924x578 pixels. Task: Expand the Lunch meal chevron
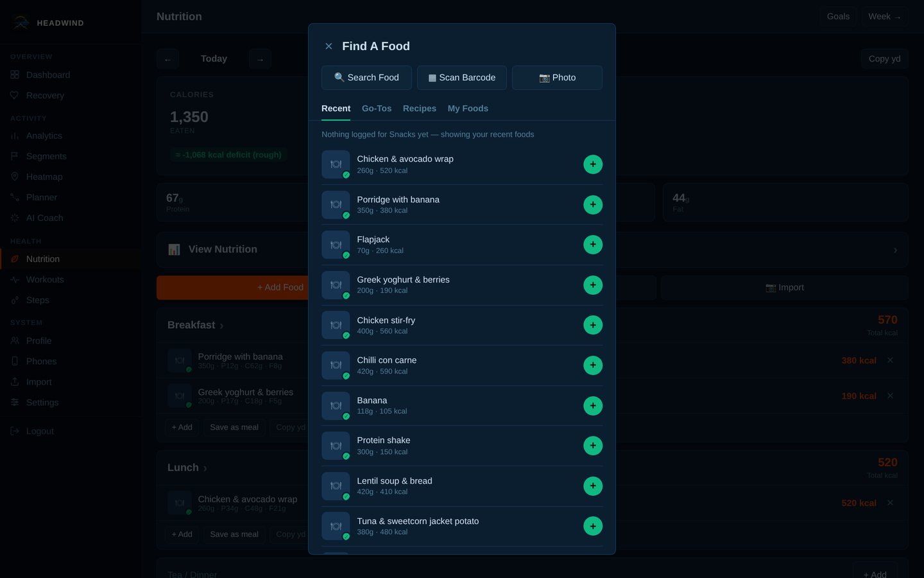[x=205, y=469]
